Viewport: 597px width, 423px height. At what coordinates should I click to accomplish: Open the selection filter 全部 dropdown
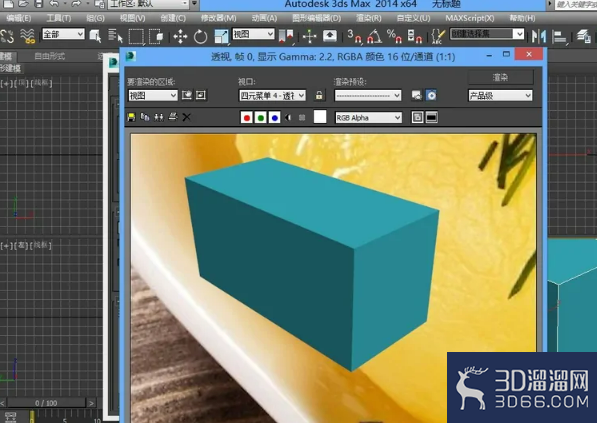(x=63, y=34)
